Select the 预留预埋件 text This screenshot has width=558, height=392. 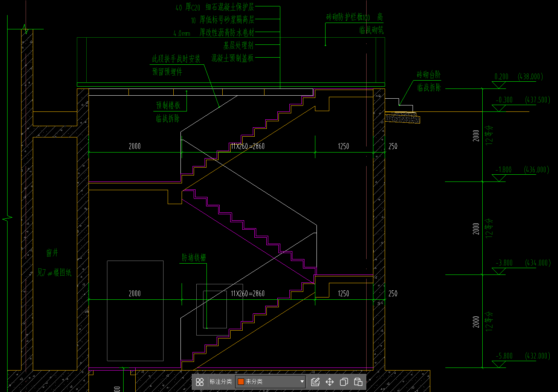167,72
